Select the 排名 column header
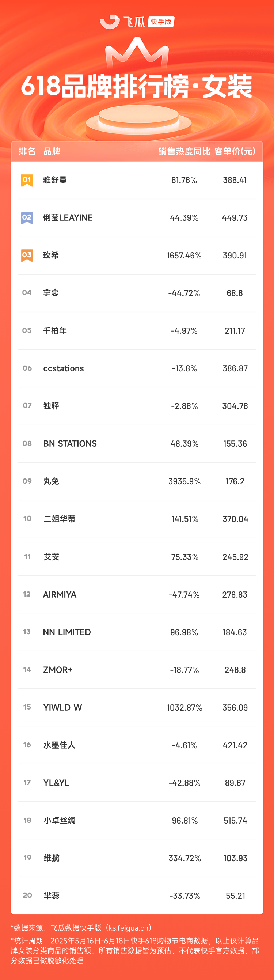Screen dimensions: 274x980 coord(27,151)
